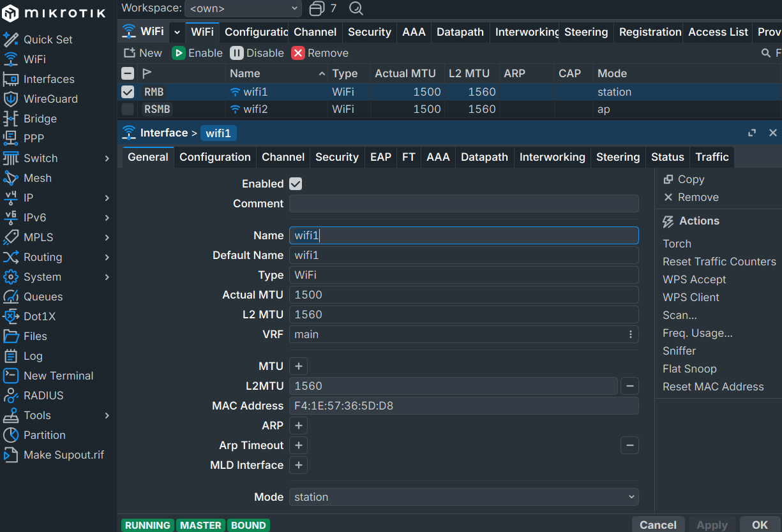Open Bridge in sidebar
782x532 pixels.
(31, 119)
